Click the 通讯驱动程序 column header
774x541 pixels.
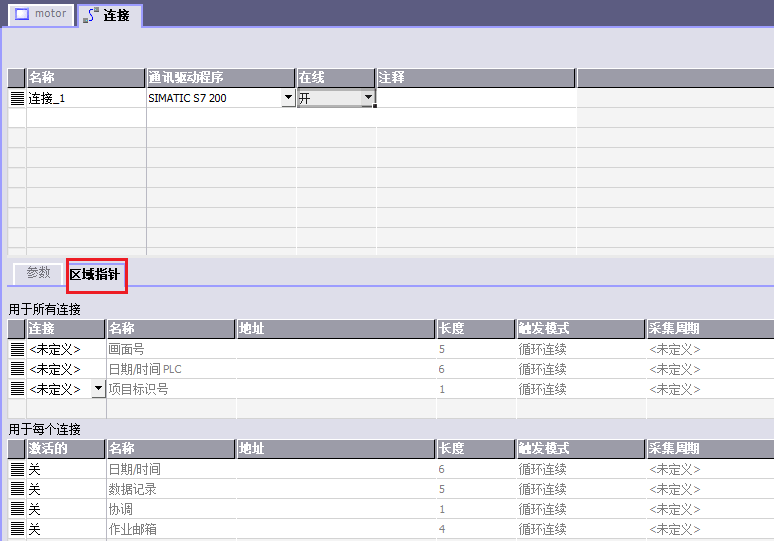[x=220, y=78]
